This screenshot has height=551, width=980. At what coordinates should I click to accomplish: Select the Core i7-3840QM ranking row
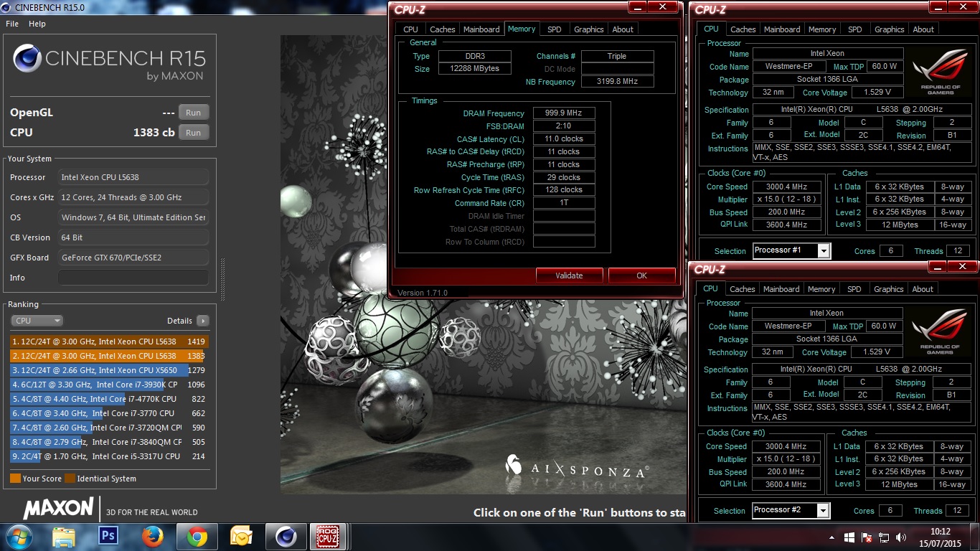click(x=108, y=442)
